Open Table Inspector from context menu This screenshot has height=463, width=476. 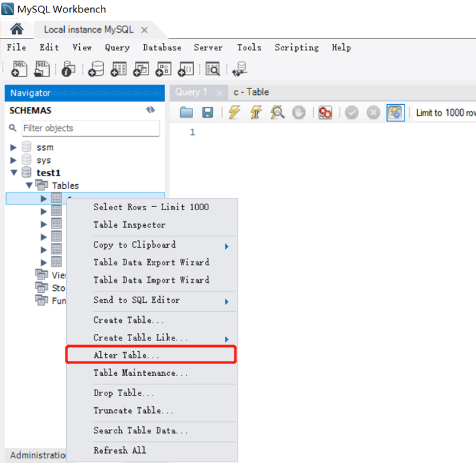point(152,225)
